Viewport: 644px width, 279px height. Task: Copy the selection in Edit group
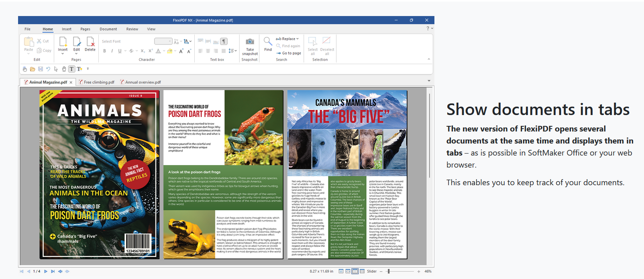44,51
